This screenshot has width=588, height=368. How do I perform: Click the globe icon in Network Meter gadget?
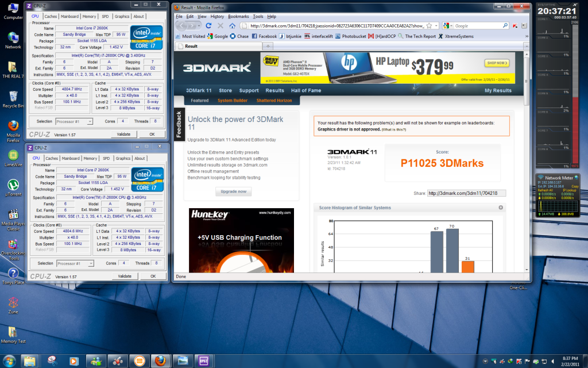(x=577, y=177)
